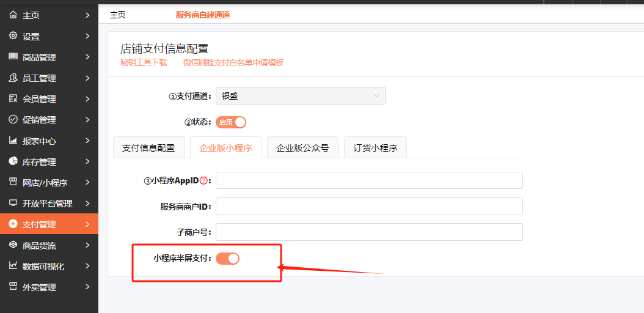Screen dimensions: 644x313
Task: Click the barcode icon beside 商品管理
Action: (13, 57)
